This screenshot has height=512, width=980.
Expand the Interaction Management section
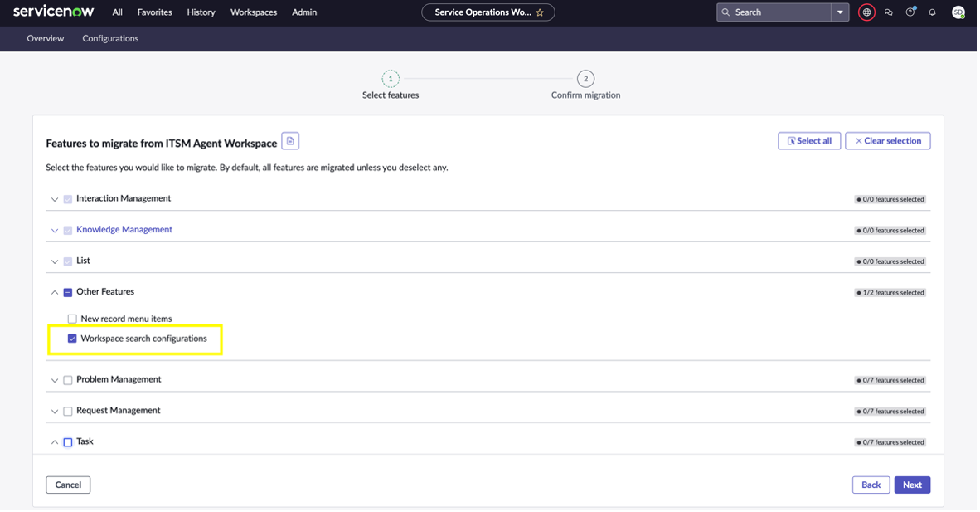click(x=55, y=200)
